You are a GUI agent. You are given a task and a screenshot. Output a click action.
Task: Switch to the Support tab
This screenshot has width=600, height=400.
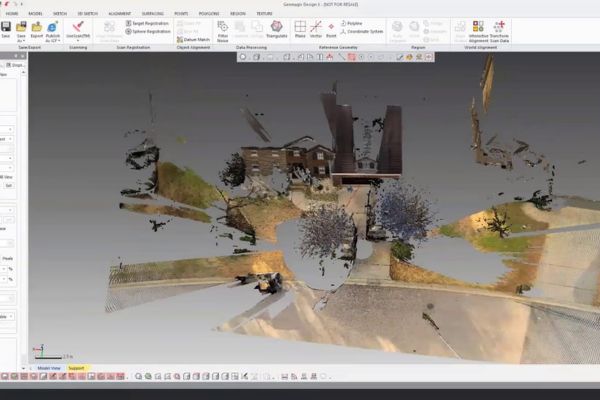click(x=77, y=368)
